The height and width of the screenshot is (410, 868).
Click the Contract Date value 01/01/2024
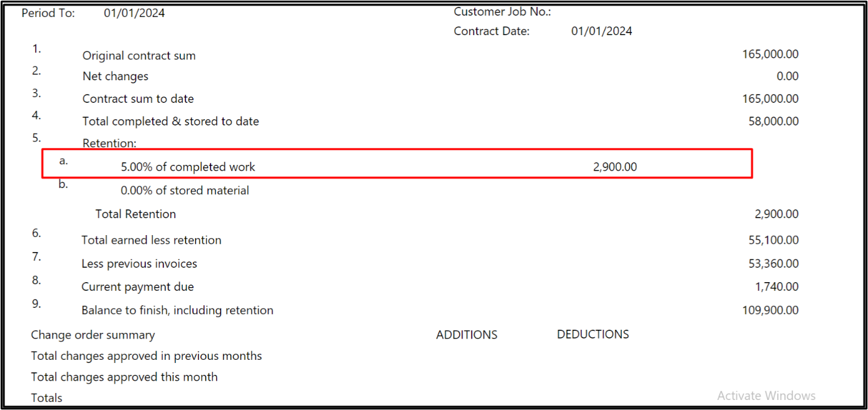tap(601, 31)
